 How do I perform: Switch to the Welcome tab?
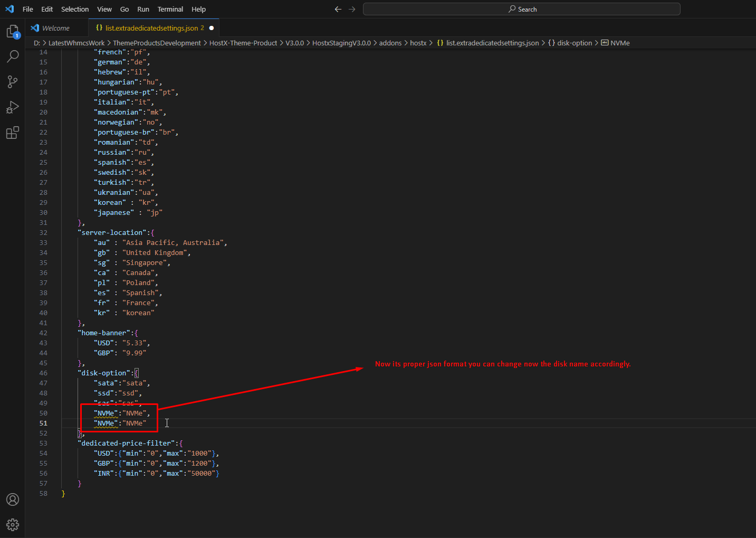click(x=55, y=28)
